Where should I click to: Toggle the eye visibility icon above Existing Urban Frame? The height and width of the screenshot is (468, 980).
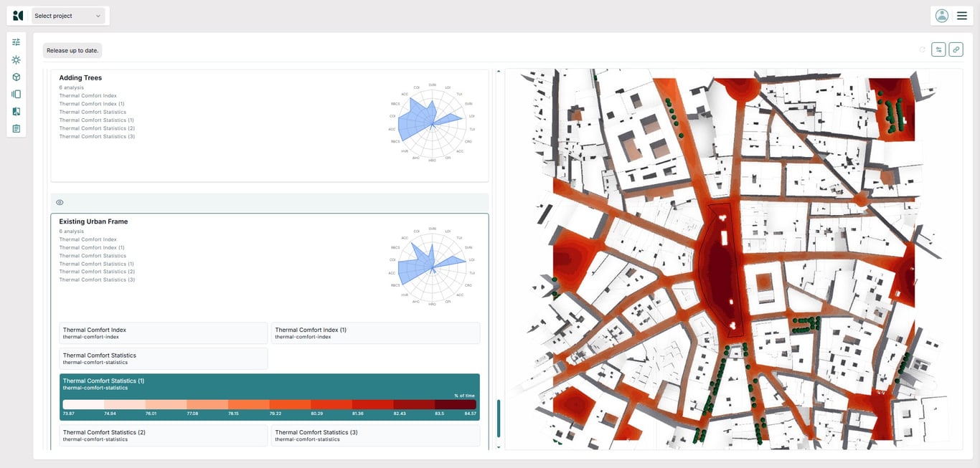60,202
